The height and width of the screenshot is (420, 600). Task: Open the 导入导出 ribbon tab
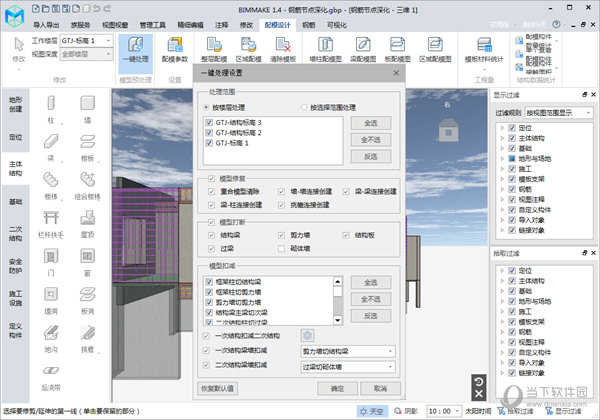tap(46, 25)
